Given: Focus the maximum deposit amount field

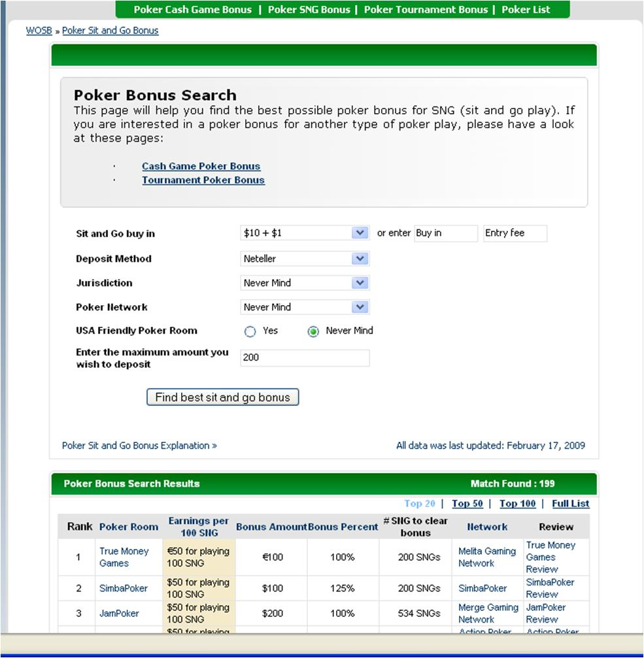Looking at the screenshot, I should click(305, 358).
